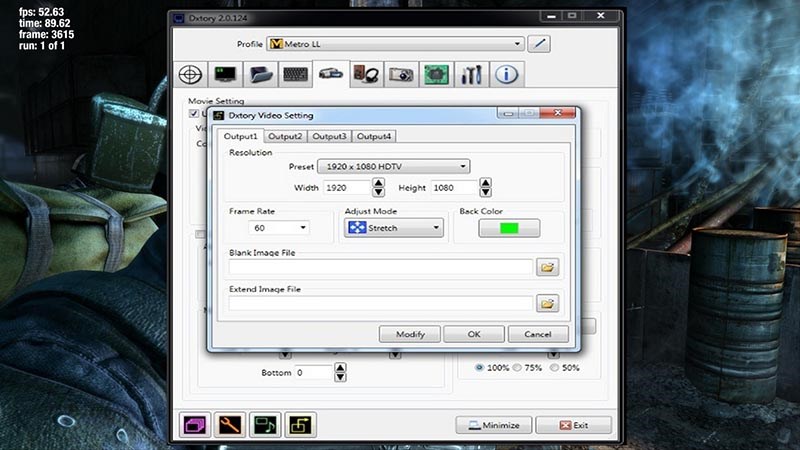Select the 100% scale radio button
The width and height of the screenshot is (800, 450).
click(480, 368)
